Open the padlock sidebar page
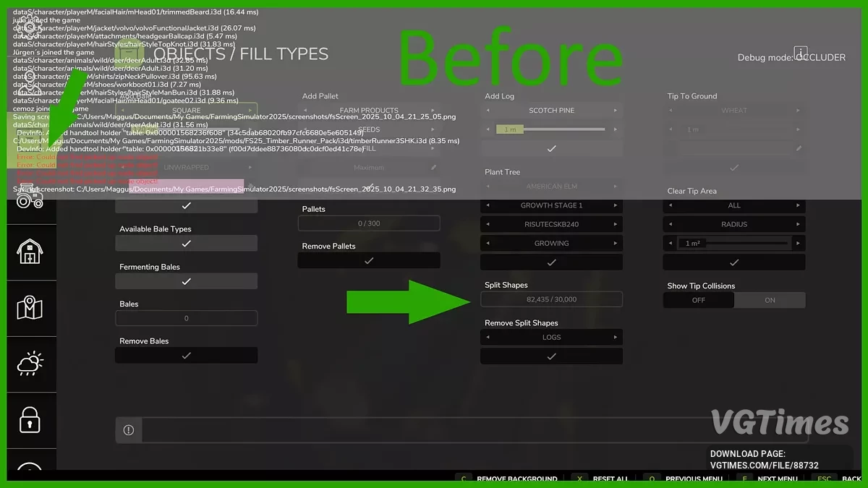The height and width of the screenshot is (488, 868). [x=30, y=419]
